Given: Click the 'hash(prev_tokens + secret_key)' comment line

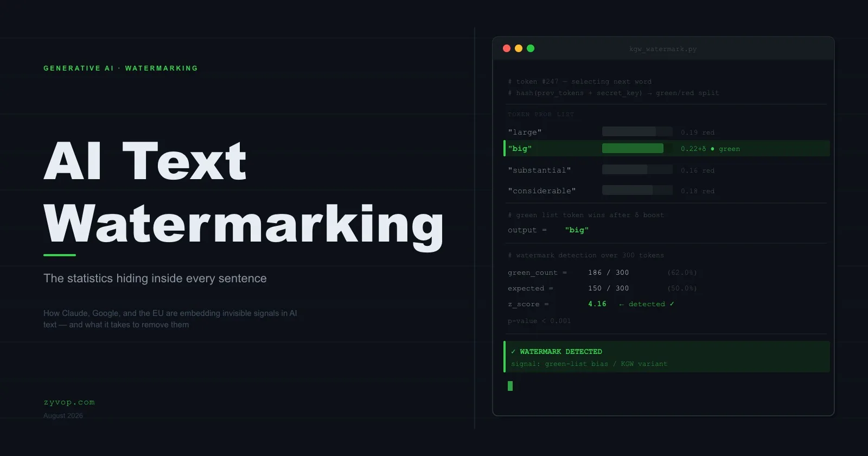Looking at the screenshot, I should (x=614, y=93).
